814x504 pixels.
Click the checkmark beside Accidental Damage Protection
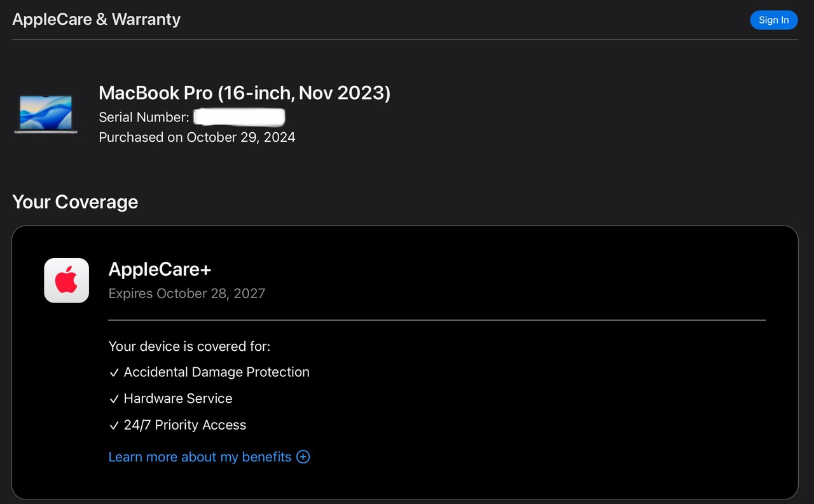[x=114, y=373]
